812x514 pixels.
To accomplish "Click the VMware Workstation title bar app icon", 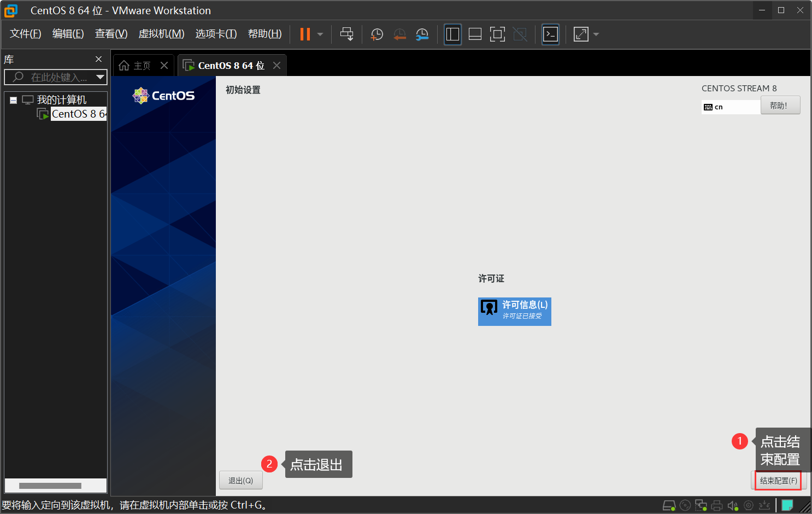I will [10, 10].
